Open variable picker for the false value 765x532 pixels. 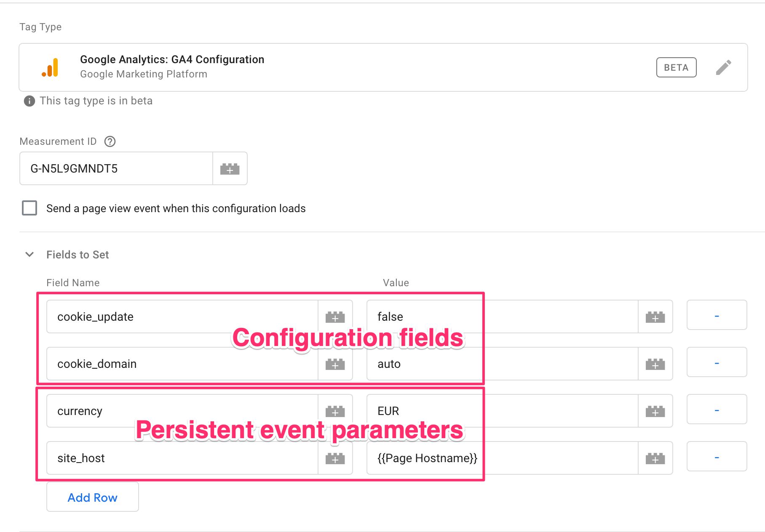tap(655, 317)
